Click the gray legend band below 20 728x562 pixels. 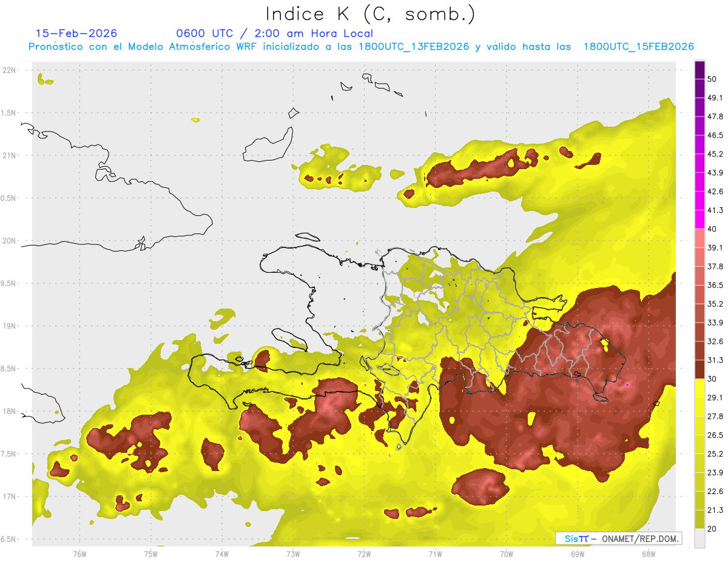point(699,538)
